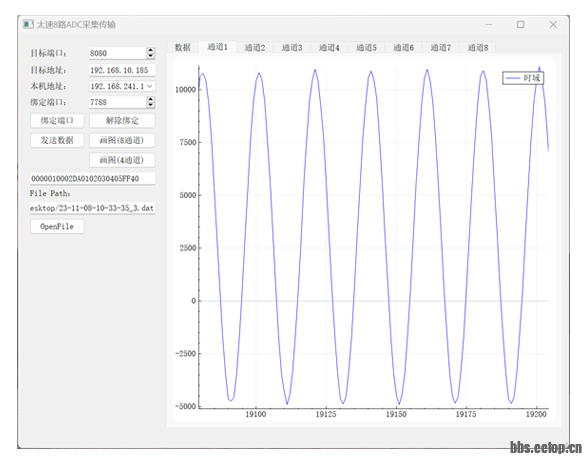Decrease the 目标端口 value with down arrow
The image size is (587, 459).
150,56
